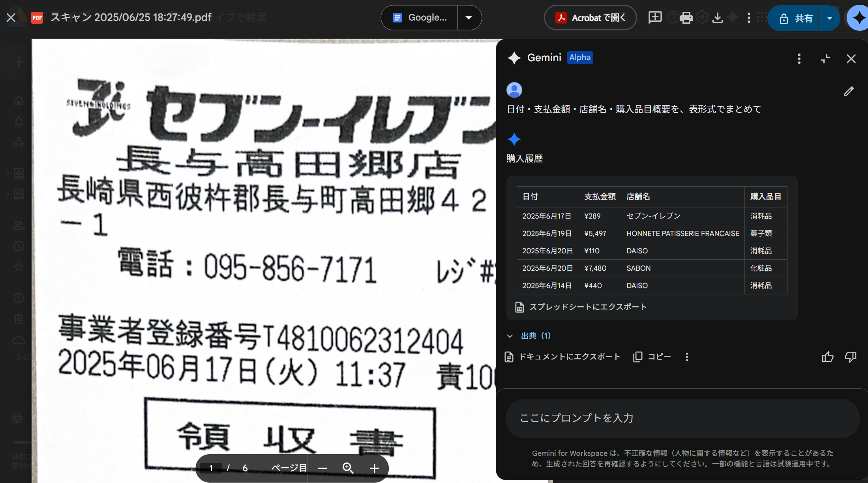
Task: Select the ¥5,497 amount cell
Action: (x=600, y=234)
